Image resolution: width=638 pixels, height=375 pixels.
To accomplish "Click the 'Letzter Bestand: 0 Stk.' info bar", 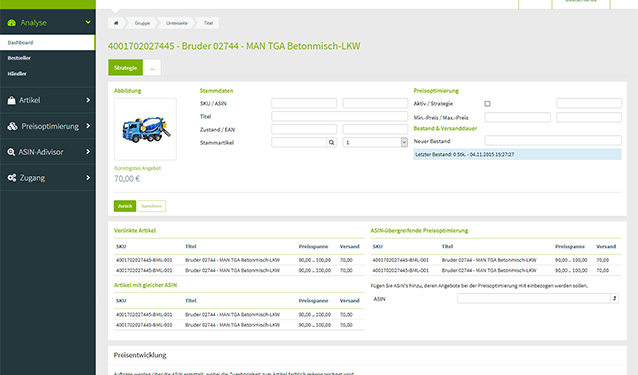I will (517, 155).
